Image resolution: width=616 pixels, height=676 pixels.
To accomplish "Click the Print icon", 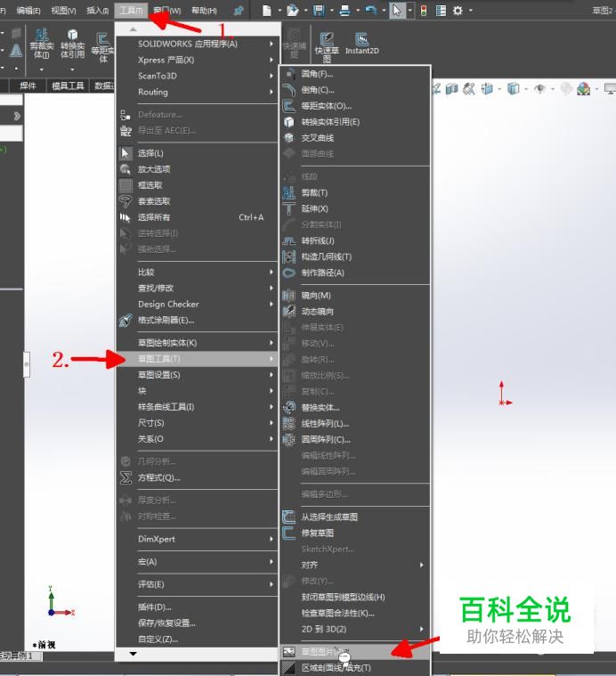I will [344, 11].
